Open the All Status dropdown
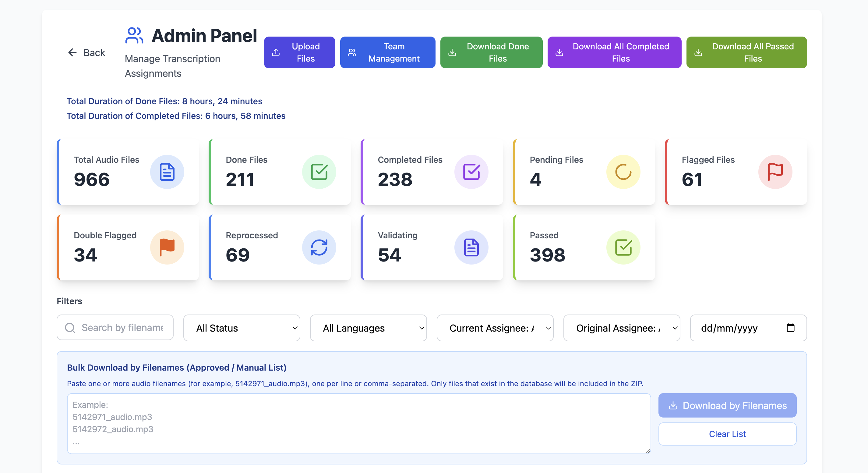This screenshot has height=473, width=868. pyautogui.click(x=241, y=327)
